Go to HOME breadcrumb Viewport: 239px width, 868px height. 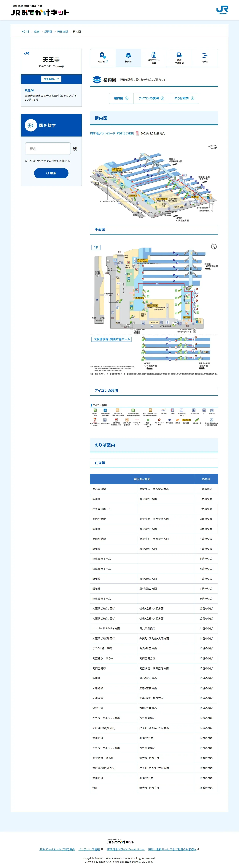(25, 32)
